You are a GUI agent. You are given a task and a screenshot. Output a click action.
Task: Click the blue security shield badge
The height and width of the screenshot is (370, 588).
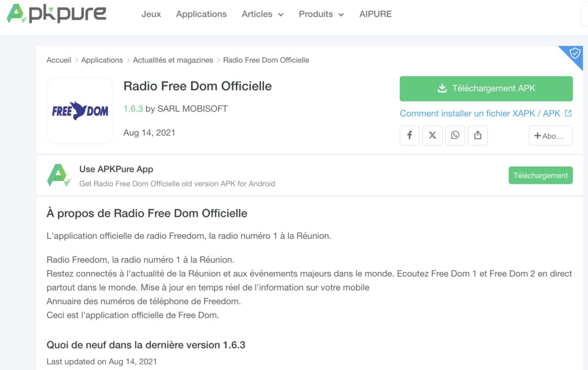[574, 54]
